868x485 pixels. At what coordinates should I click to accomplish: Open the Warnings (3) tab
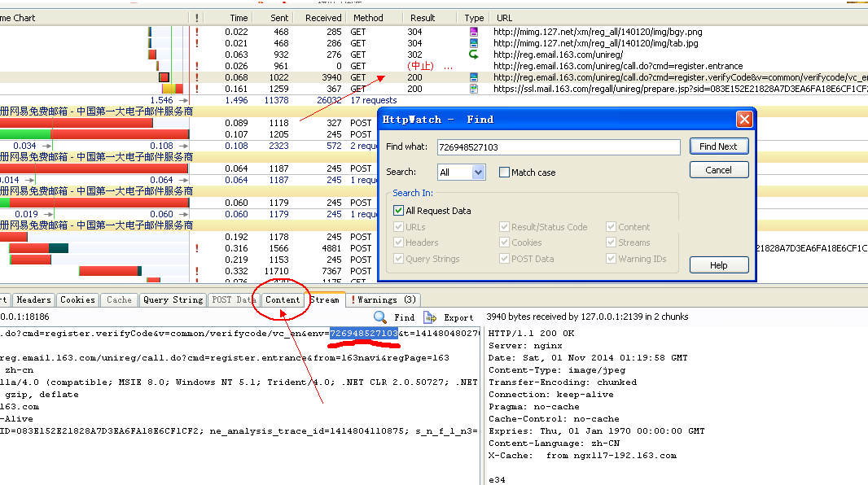click(384, 299)
